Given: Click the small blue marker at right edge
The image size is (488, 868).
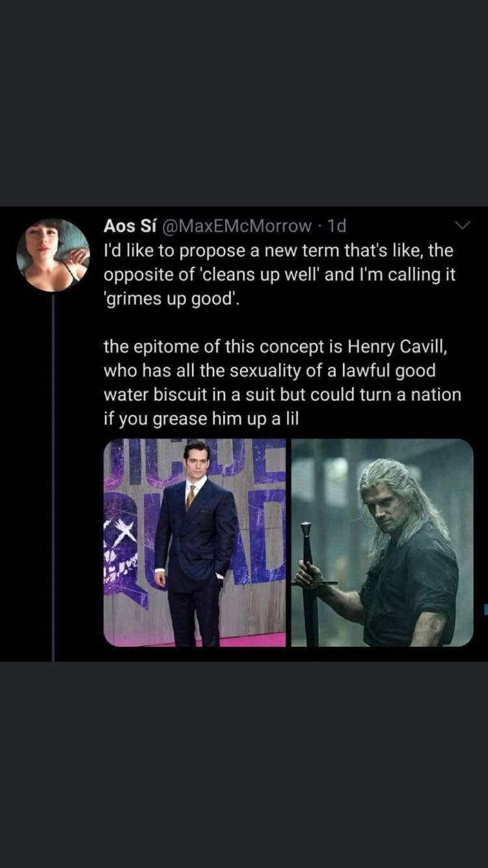Looking at the screenshot, I should point(485,610).
